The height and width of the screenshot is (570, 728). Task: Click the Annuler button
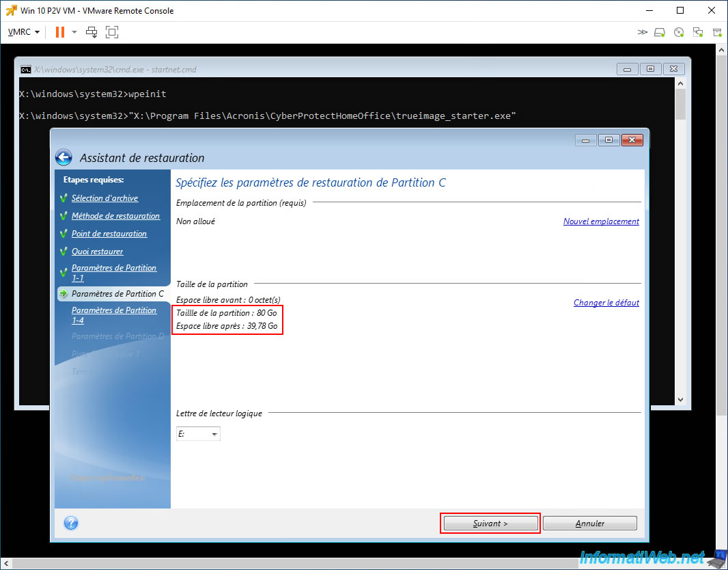[589, 523]
